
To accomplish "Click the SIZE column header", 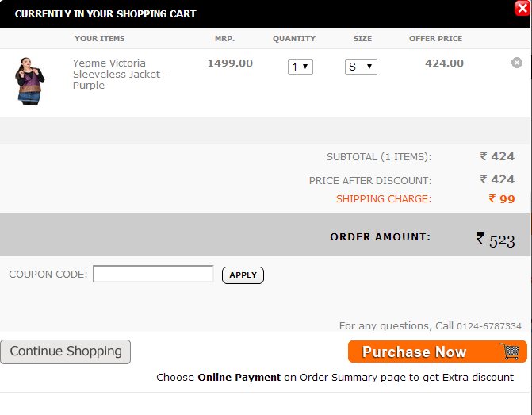I will click(362, 39).
